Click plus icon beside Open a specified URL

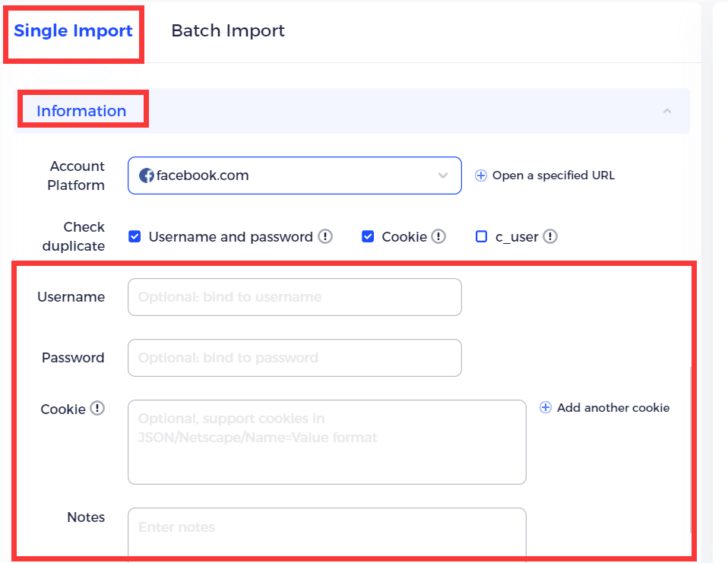(x=480, y=176)
